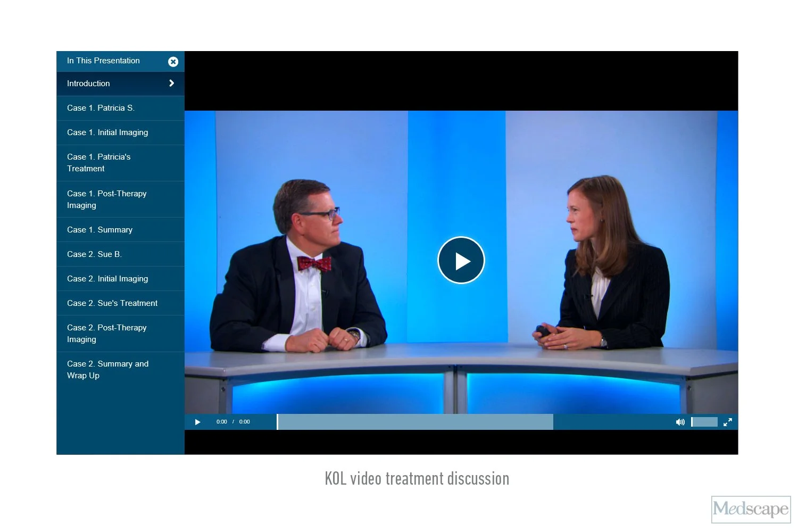This screenshot has height=532, width=798.
Task: Click the large center play button
Action: pos(461,260)
